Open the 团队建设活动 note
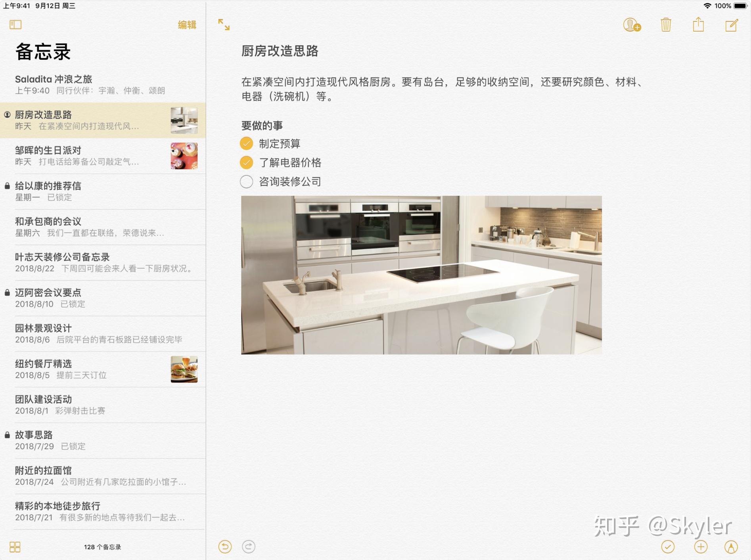This screenshot has width=751, height=560. pyautogui.click(x=103, y=405)
